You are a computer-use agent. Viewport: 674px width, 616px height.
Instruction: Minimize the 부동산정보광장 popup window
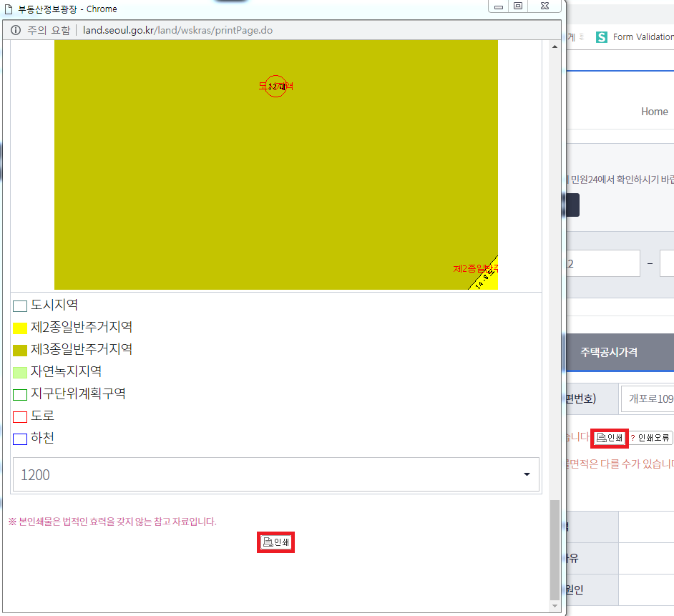(497, 6)
